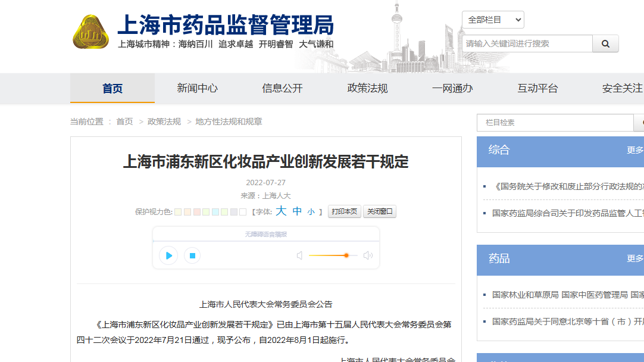Open 地方性法规和规章 breadcrumb link
This screenshot has height=362, width=644.
point(229,121)
